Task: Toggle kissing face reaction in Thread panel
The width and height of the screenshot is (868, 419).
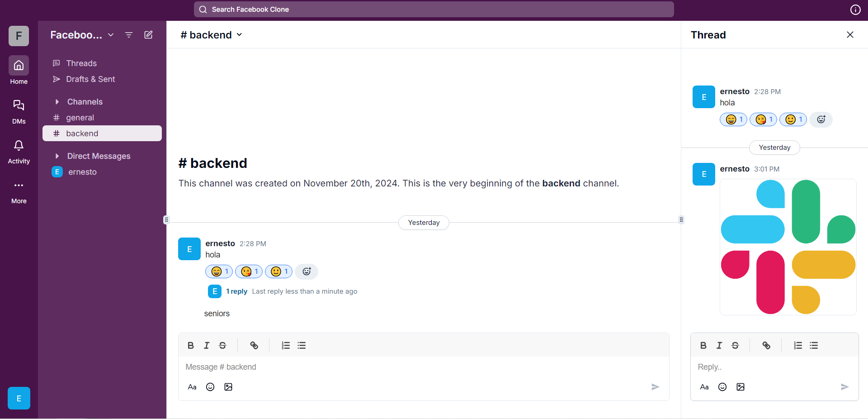Action: 764,119
